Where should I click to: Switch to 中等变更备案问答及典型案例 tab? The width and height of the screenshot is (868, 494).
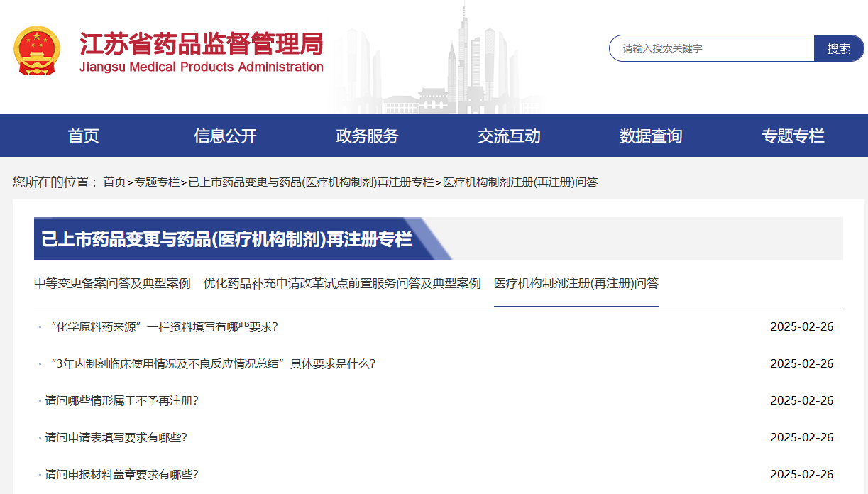[112, 283]
